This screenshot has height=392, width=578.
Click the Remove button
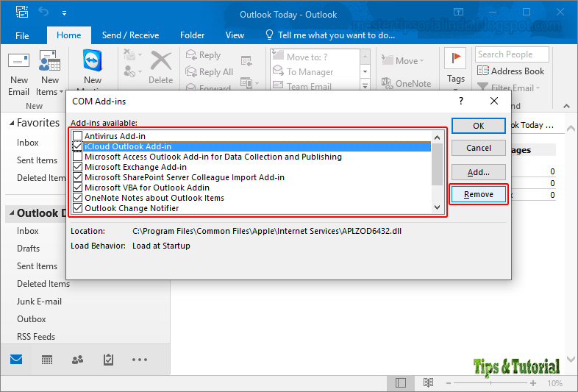tap(479, 194)
